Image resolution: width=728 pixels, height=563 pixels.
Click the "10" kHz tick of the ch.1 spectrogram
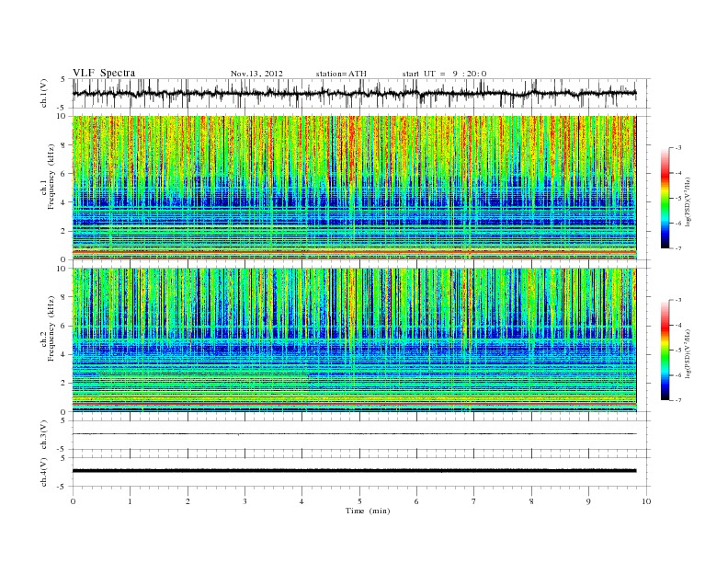click(x=62, y=116)
